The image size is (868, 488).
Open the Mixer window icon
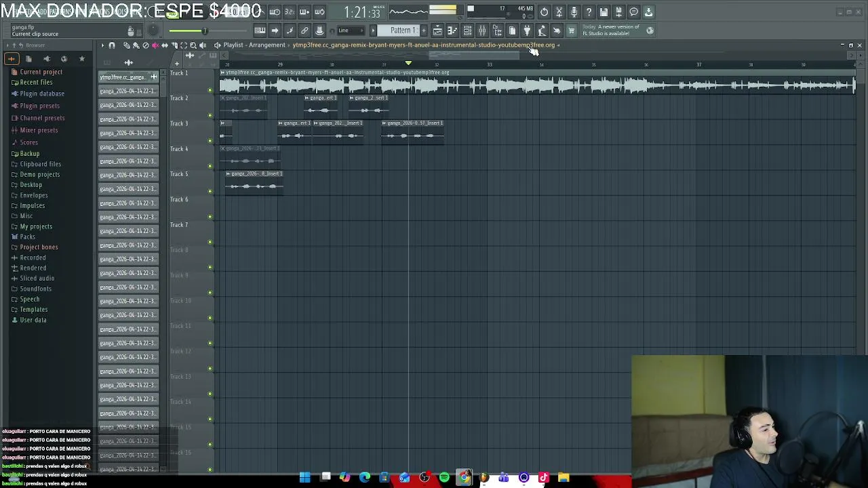pyautogui.click(x=483, y=30)
